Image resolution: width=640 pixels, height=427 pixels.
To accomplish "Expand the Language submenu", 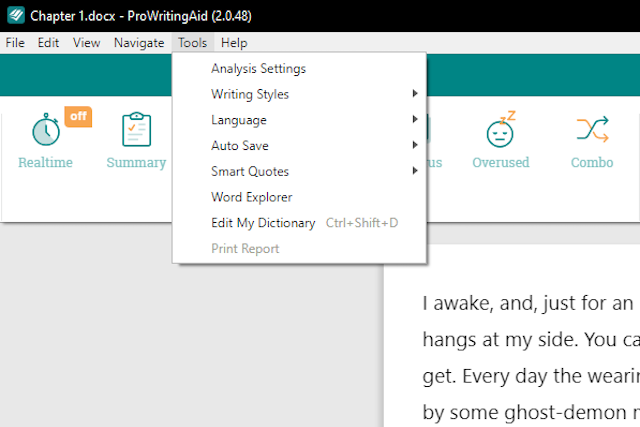I will tap(300, 120).
